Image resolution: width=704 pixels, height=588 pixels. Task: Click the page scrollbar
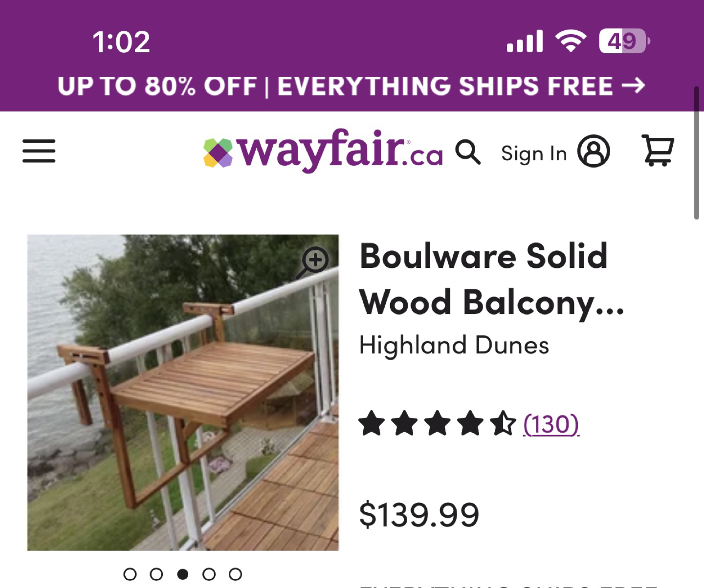tap(697, 153)
